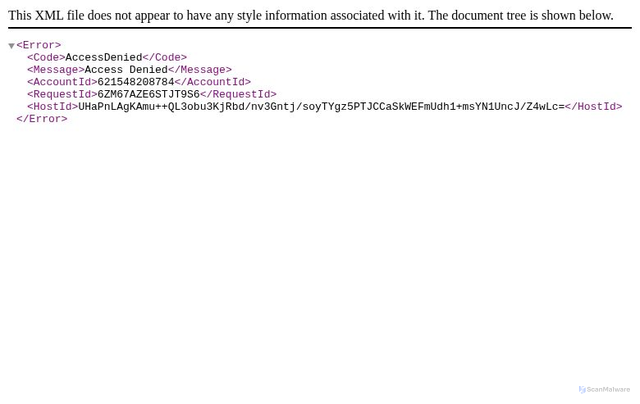Collapse the Error node triangle
640x404 pixels.
pyautogui.click(x=11, y=46)
